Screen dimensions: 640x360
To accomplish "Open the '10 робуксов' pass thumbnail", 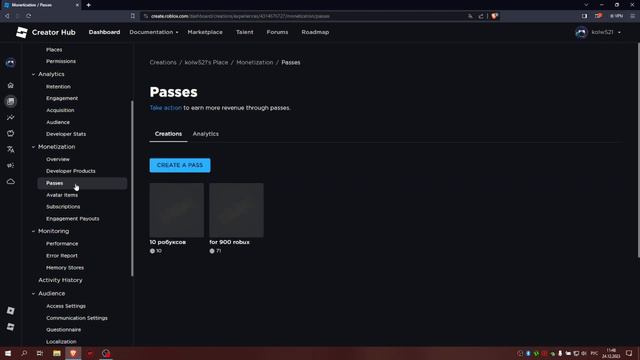I will tap(177, 210).
